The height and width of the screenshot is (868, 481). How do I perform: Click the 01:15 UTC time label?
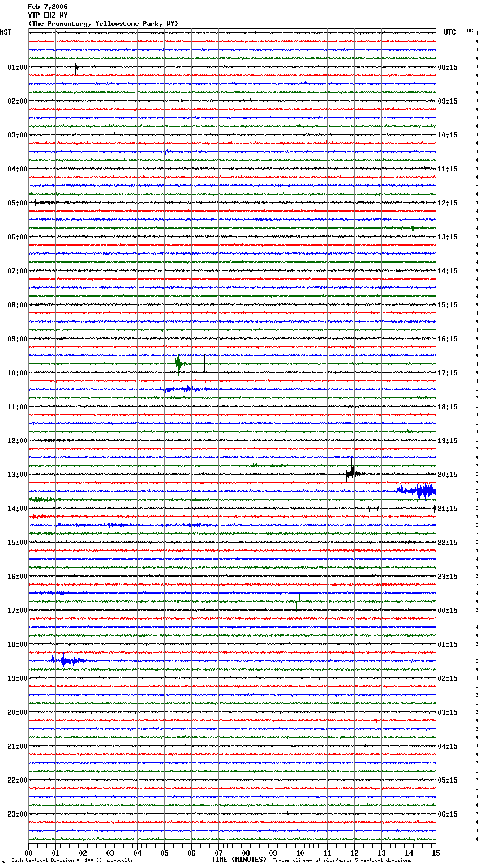coord(448,644)
